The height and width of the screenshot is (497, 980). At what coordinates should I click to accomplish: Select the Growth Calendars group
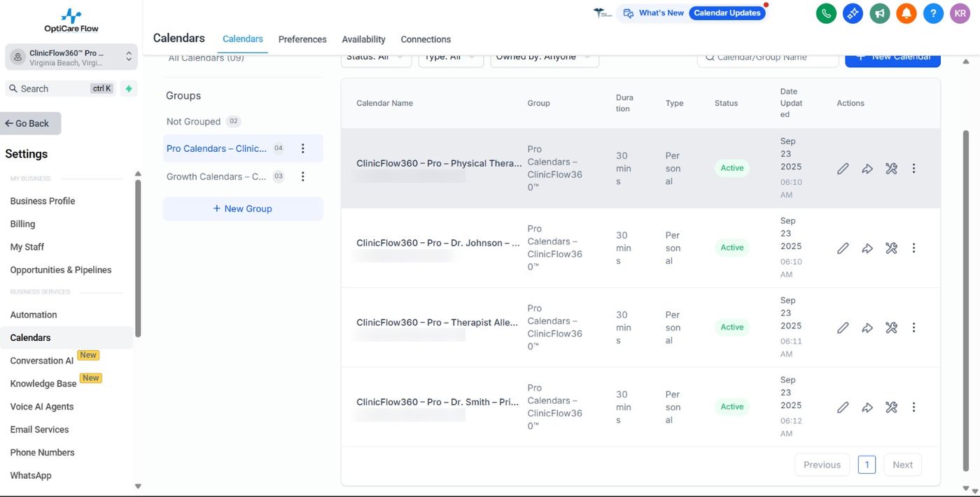[243, 176]
